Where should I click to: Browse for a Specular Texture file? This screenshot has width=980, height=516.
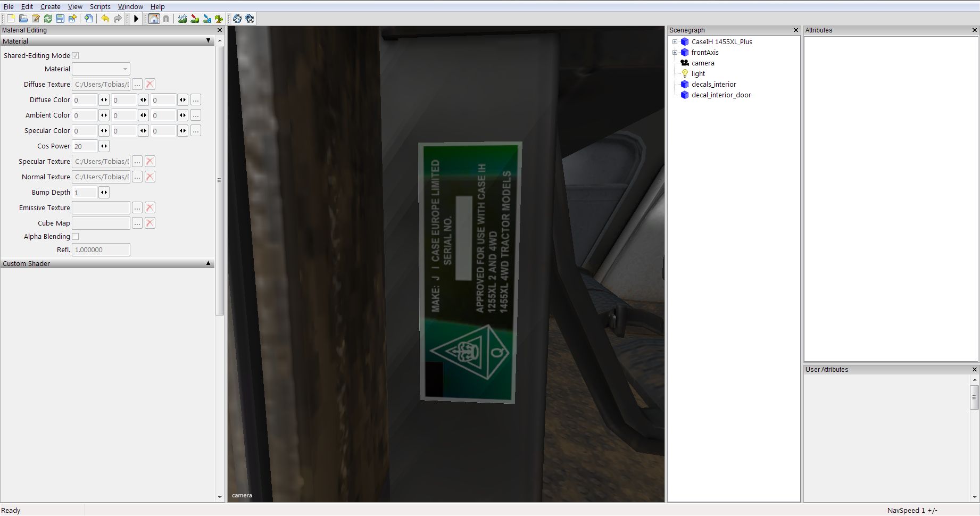point(137,161)
